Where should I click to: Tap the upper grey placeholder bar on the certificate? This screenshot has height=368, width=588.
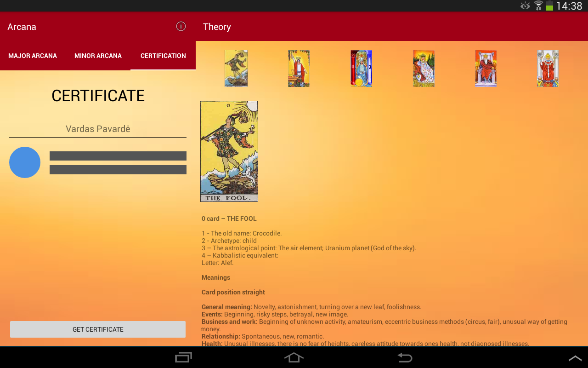118,156
